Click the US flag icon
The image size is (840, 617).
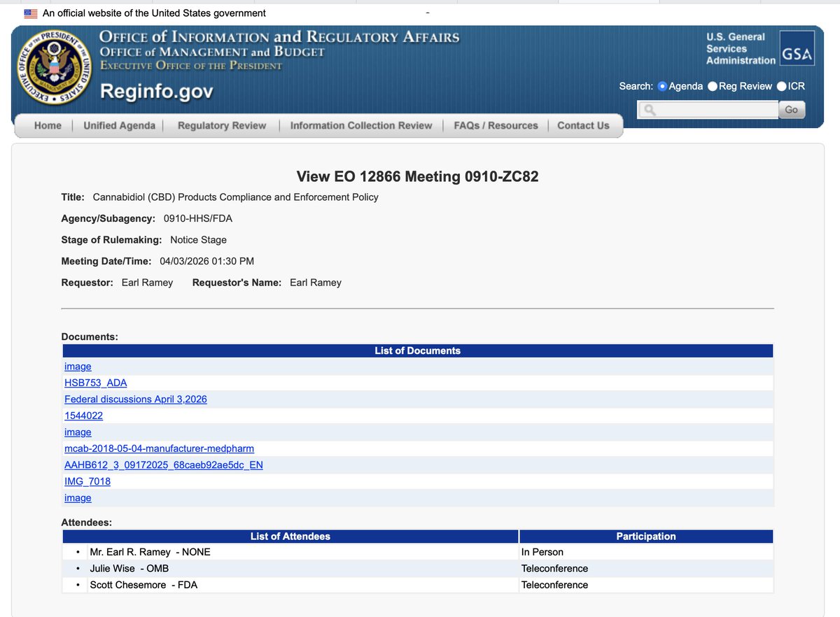pos(31,13)
